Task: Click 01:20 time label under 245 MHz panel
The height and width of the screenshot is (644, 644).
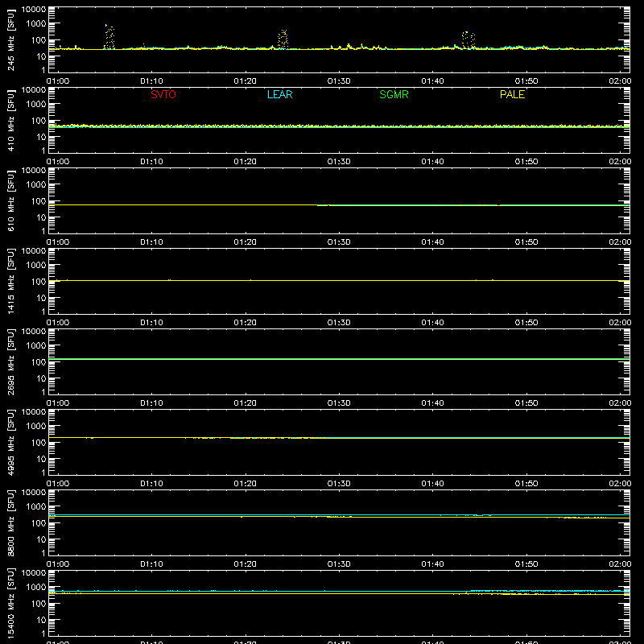Action: [246, 81]
